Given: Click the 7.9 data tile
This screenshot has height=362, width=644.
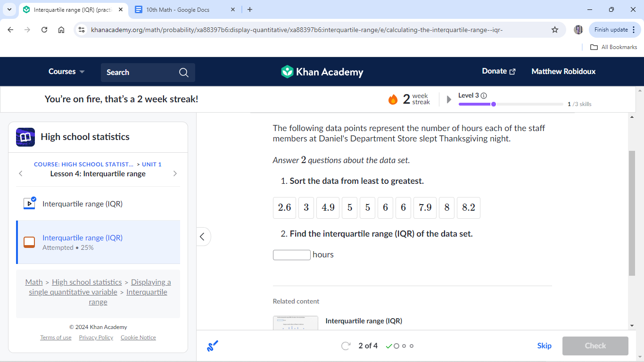Looking at the screenshot, I should [x=425, y=208].
